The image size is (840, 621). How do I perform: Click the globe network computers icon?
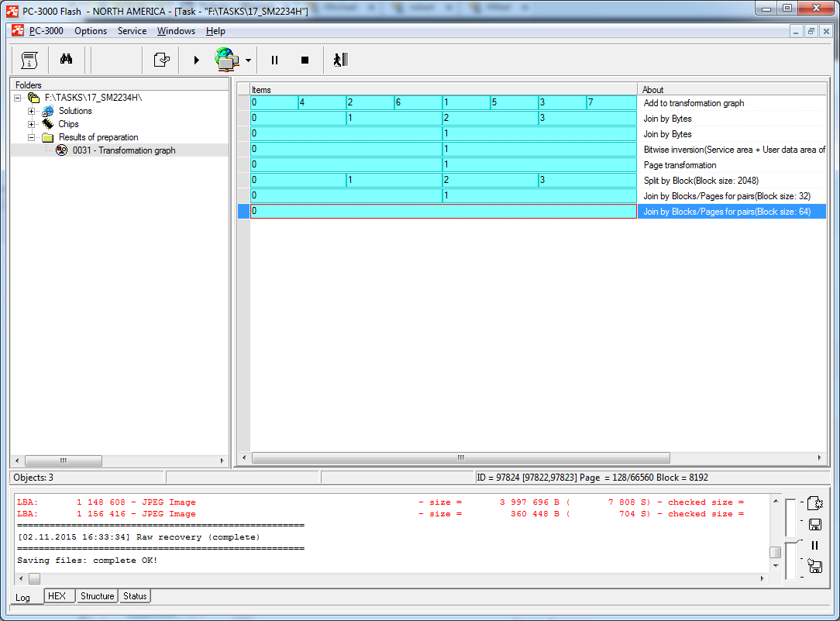[227, 60]
